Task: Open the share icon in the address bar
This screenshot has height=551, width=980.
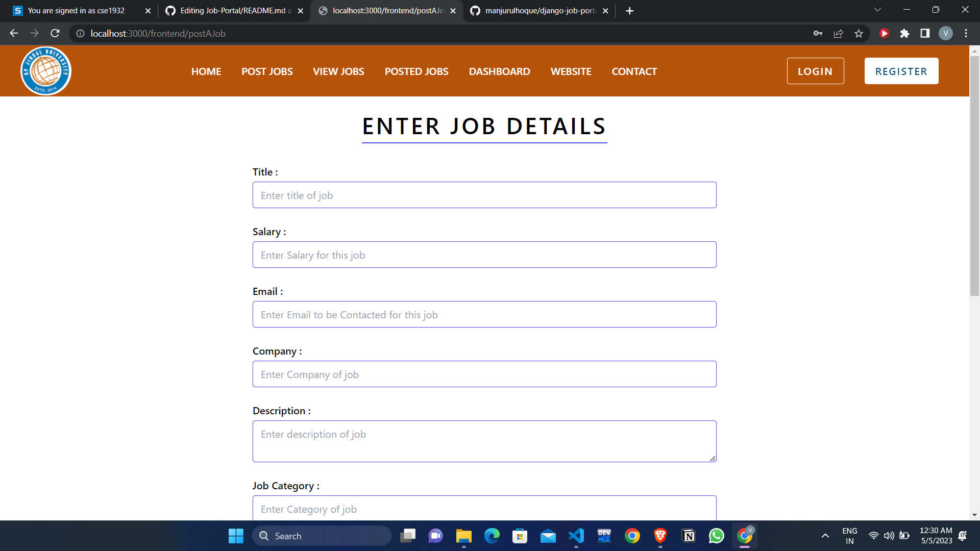Action: coord(838,33)
